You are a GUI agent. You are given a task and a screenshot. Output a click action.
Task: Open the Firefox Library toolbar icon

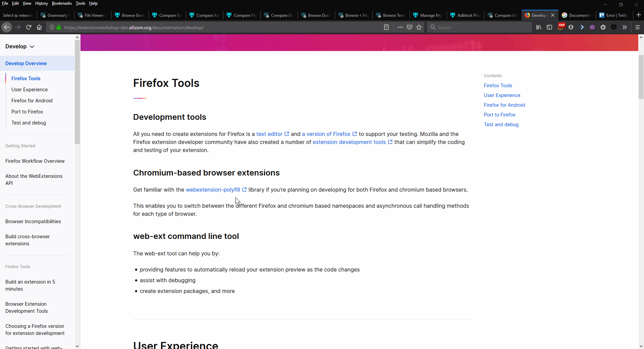(538, 27)
